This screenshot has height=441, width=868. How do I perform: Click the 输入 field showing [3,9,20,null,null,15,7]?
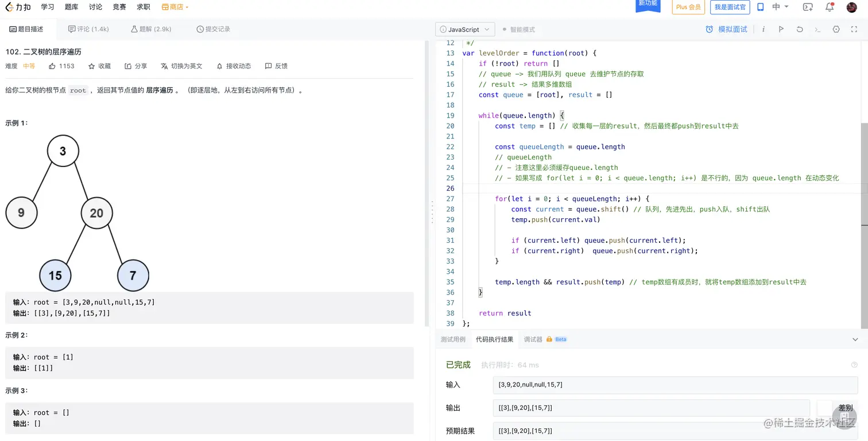(x=675, y=385)
